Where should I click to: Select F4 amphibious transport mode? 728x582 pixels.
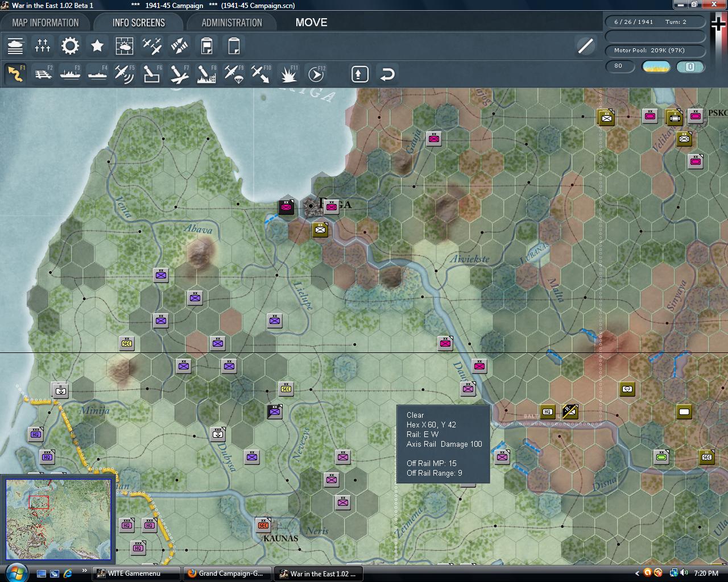pos(97,74)
